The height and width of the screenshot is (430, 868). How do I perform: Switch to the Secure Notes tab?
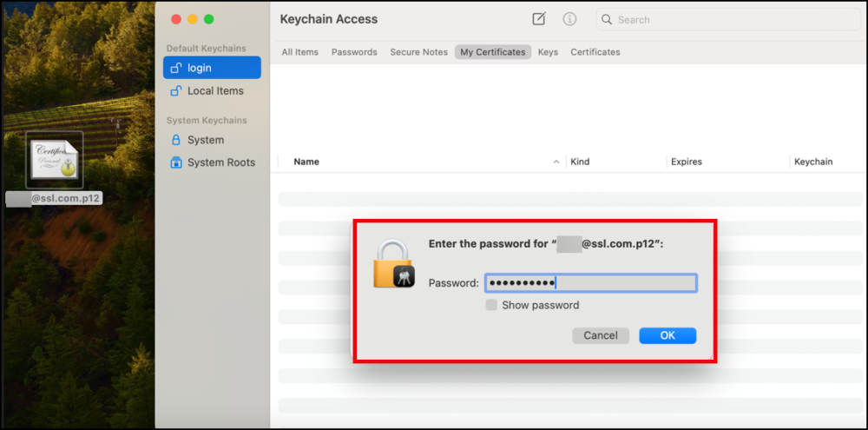point(418,52)
